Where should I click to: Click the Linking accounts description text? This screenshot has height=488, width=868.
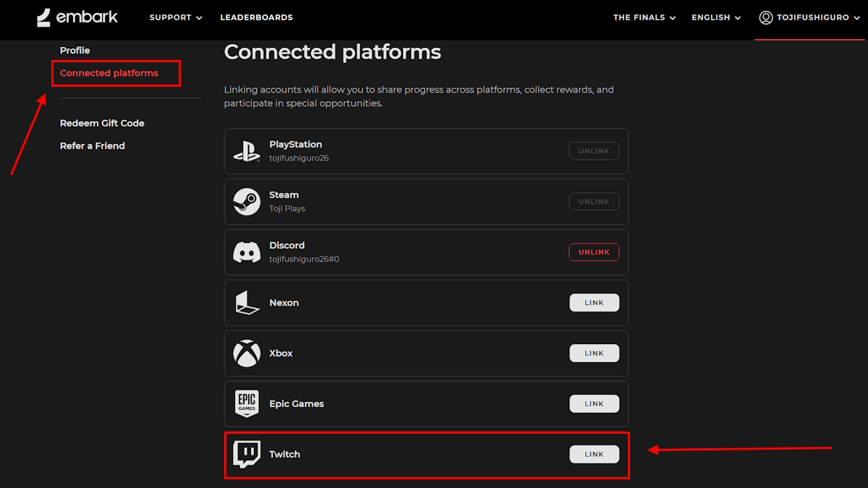419,97
